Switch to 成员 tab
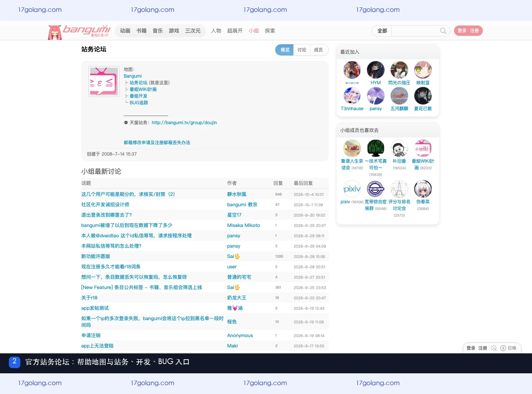 [318, 50]
